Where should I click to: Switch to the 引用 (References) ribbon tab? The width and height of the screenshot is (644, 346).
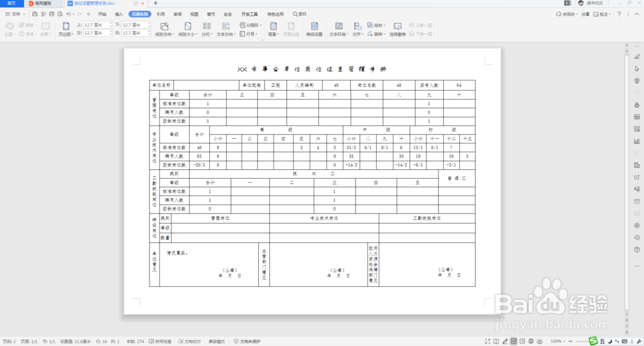tap(160, 14)
